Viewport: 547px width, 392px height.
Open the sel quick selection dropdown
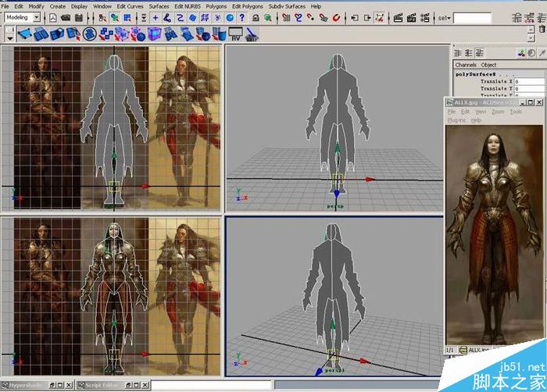(x=445, y=18)
